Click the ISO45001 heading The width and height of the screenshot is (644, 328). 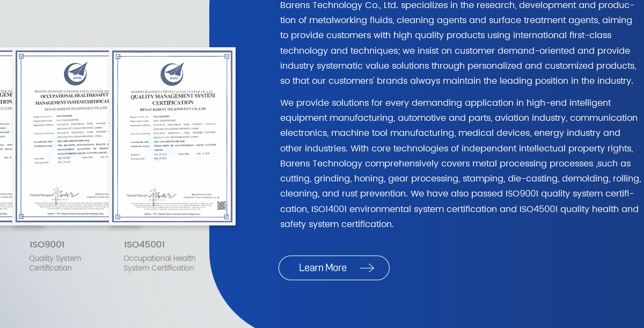[144, 245]
